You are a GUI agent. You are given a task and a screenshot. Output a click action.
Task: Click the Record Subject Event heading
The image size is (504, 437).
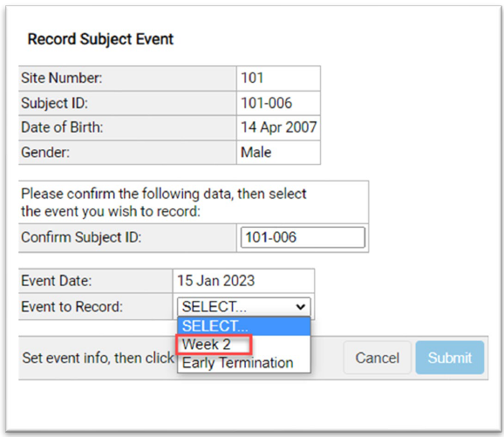click(100, 39)
